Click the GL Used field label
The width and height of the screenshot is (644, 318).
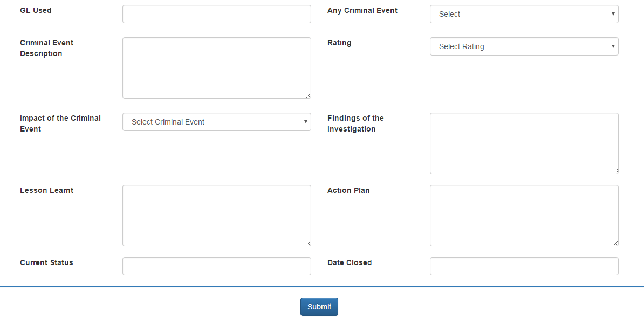point(36,10)
